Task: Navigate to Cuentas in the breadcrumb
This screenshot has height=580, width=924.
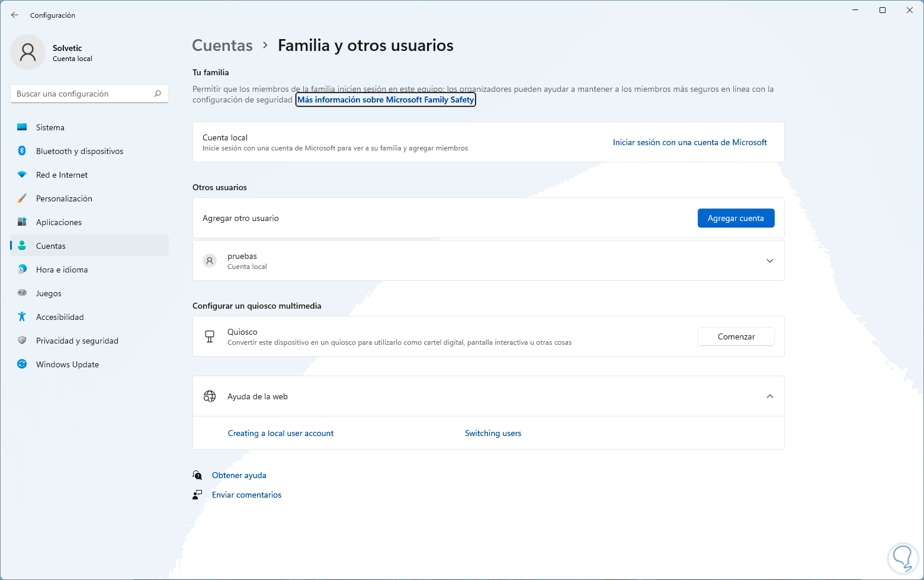Action: [x=223, y=46]
